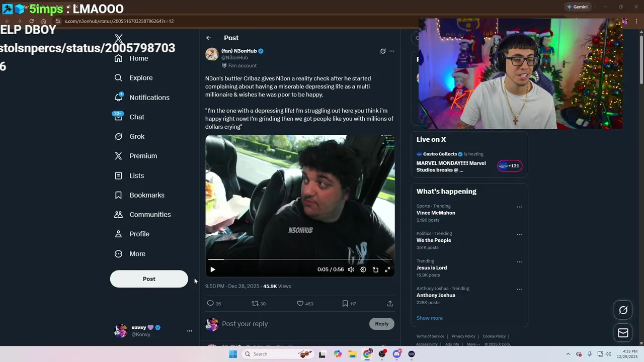Click the 45.9K Views count
The image size is (644, 362).
point(277,286)
